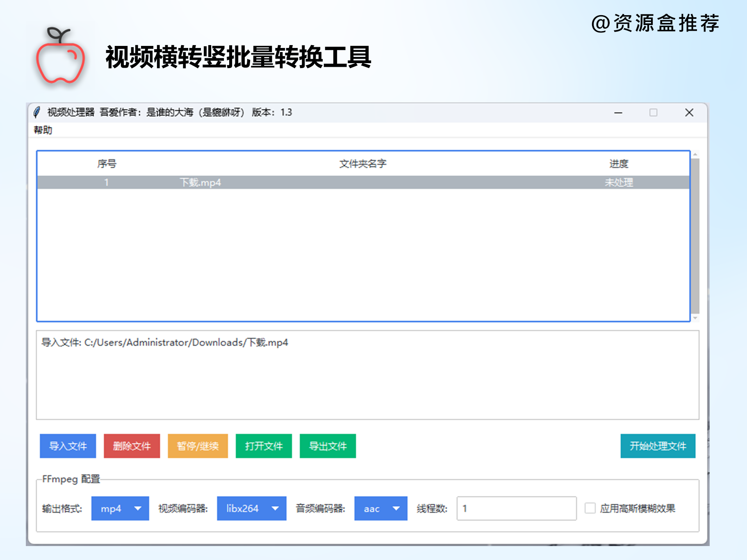Open the 音频编码器 aac dropdown
Screen dimensions: 747x560
[x=381, y=508]
